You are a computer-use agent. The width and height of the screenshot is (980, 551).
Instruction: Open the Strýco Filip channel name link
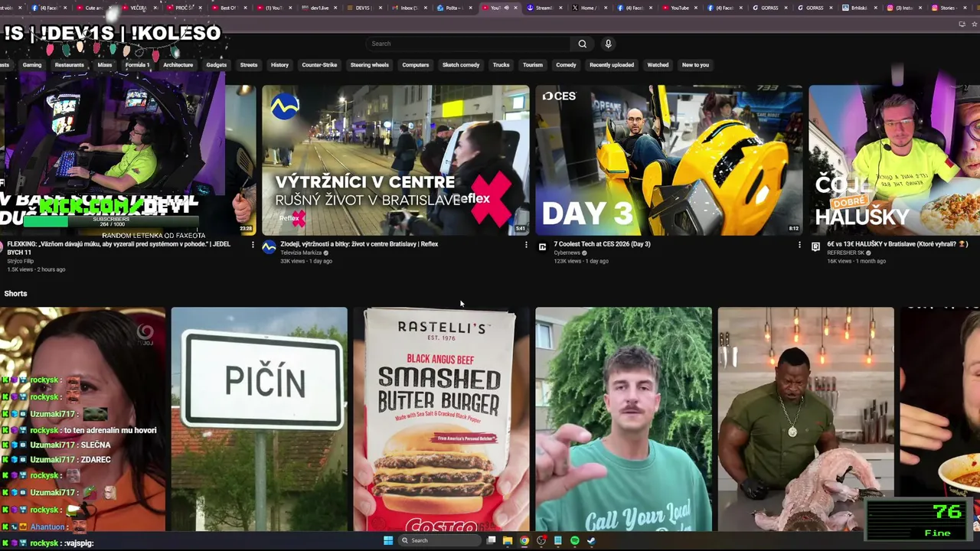point(20,261)
